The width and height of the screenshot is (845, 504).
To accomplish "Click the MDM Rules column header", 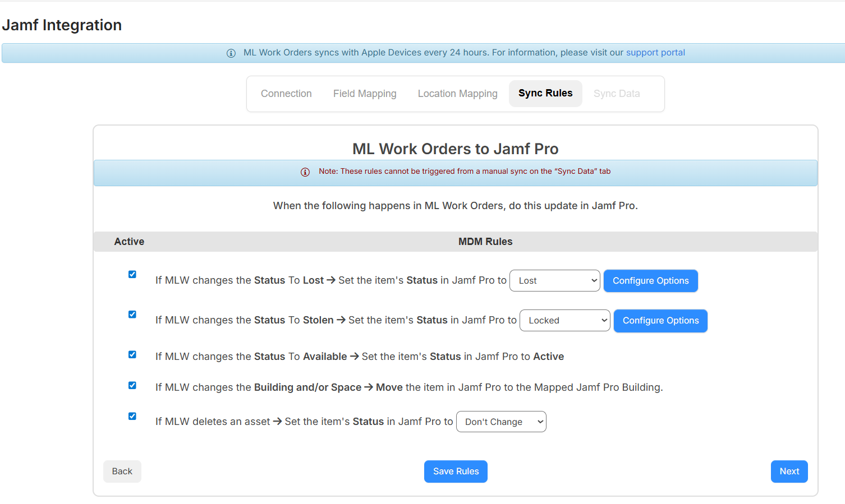I will tap(485, 242).
